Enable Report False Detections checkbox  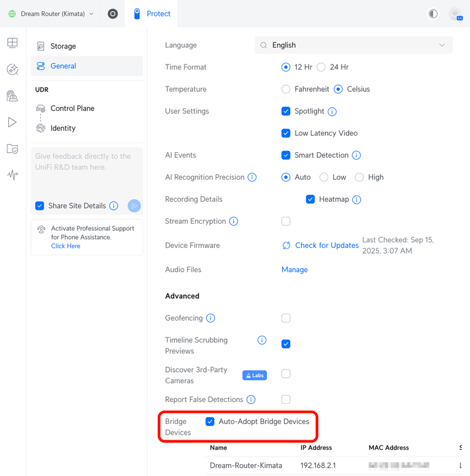click(x=286, y=400)
